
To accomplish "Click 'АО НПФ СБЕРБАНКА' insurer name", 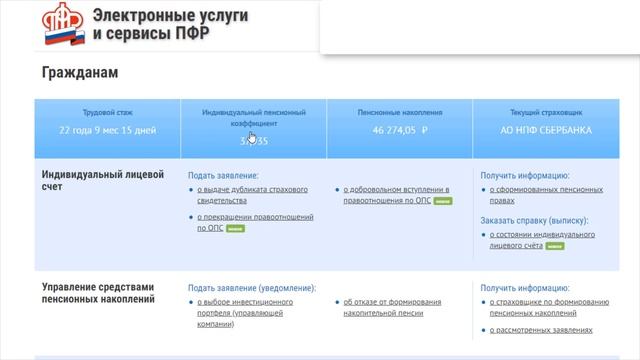I will 546,130.
